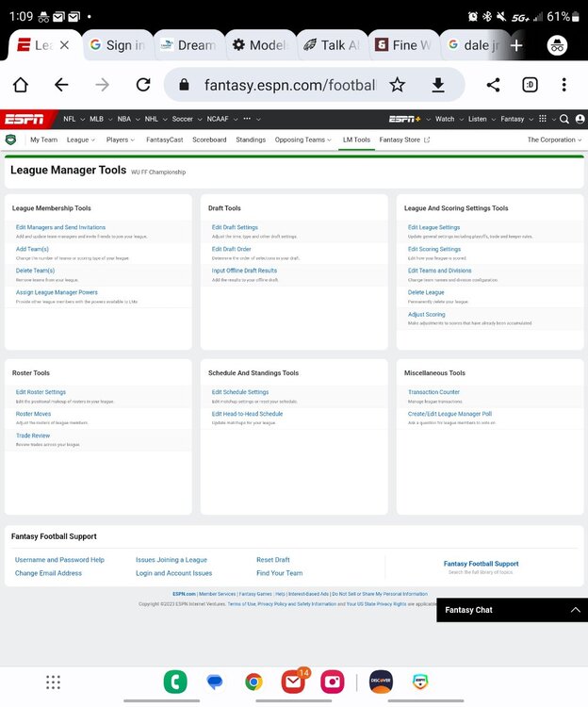This screenshot has height=707, width=588.
Task: Open Edit League Settings
Action: click(x=433, y=227)
